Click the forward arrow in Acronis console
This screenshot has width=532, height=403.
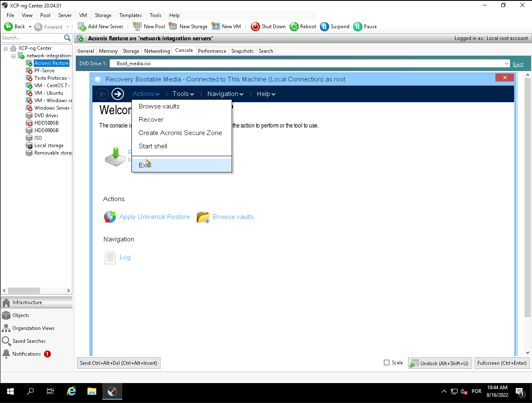(x=118, y=94)
